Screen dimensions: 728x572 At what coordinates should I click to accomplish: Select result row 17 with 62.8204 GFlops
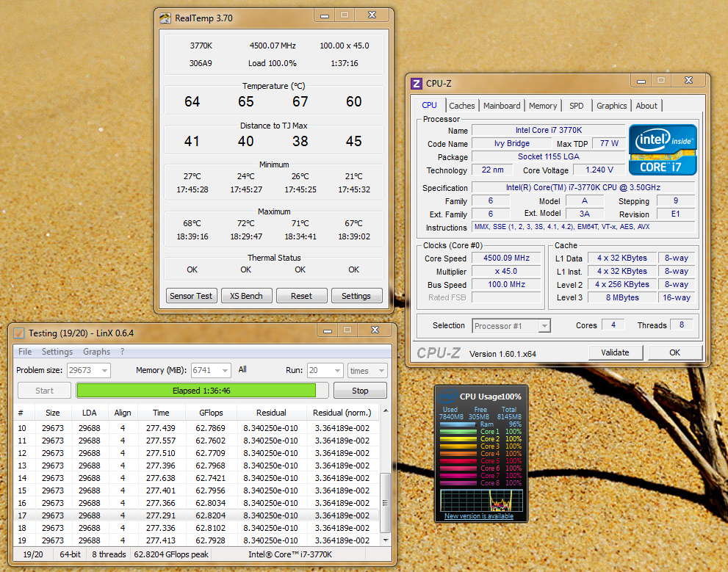(196, 515)
